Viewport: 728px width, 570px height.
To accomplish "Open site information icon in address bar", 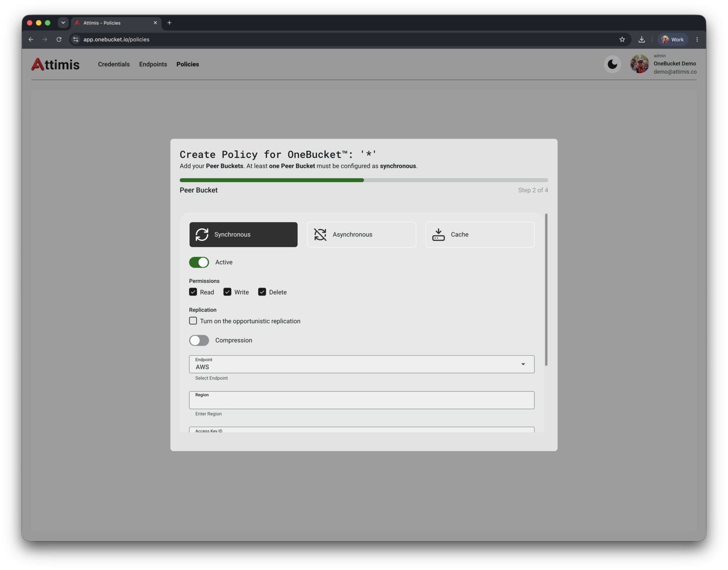I will 76,40.
